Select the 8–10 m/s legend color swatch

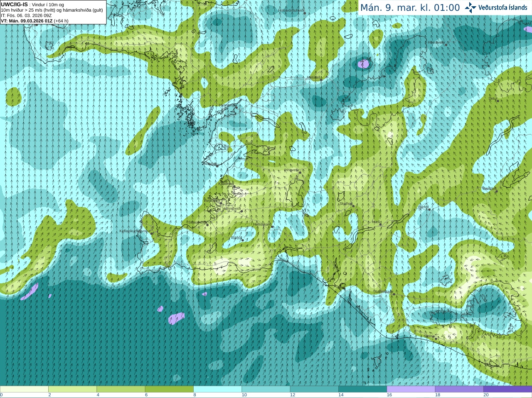(217, 389)
